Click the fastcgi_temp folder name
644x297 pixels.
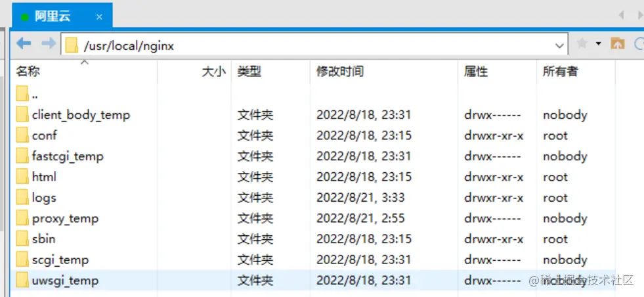tap(68, 157)
